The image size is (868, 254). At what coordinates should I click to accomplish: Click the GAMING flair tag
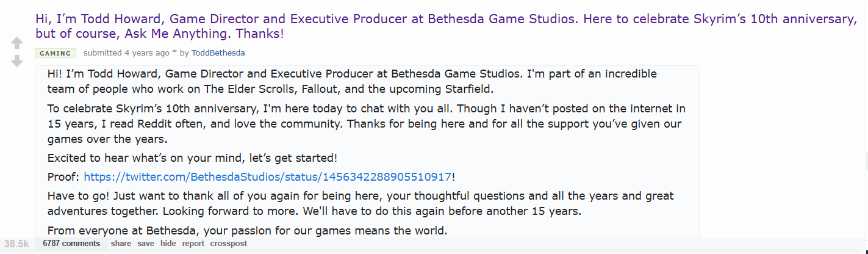pyautogui.click(x=56, y=53)
